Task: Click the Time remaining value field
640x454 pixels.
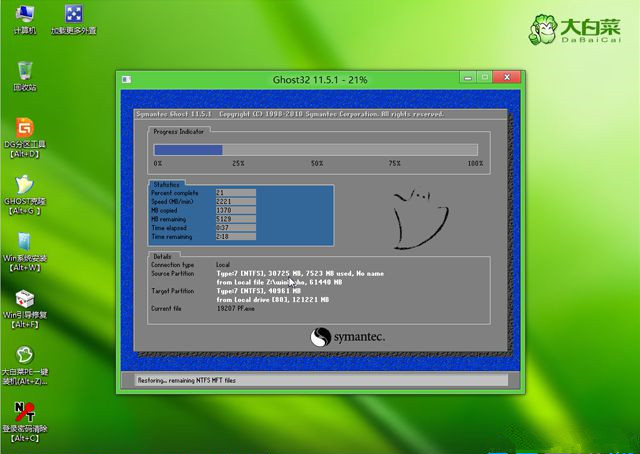Action: [235, 236]
